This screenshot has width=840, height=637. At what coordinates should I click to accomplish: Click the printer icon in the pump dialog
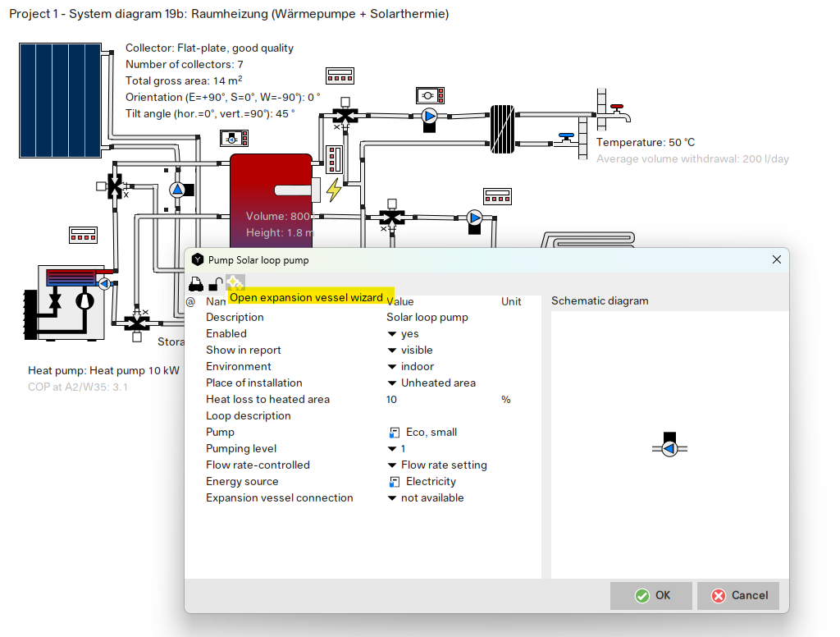(196, 283)
